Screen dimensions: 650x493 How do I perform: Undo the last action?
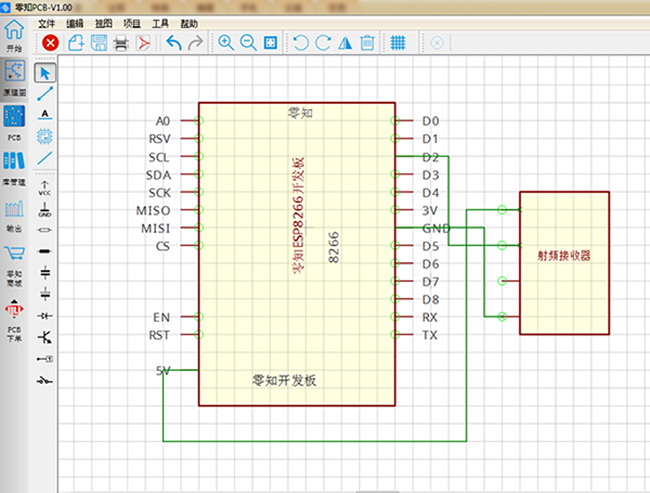174,43
